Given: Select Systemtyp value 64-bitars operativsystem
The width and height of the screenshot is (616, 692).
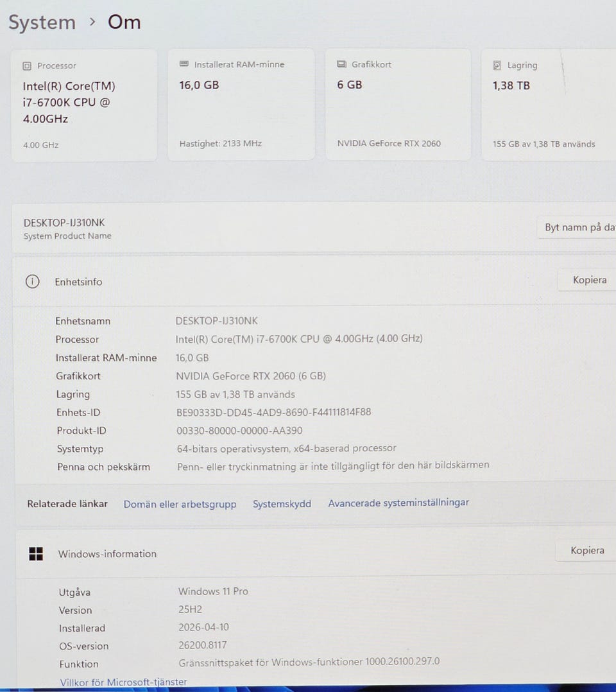Looking at the screenshot, I should click(286, 448).
